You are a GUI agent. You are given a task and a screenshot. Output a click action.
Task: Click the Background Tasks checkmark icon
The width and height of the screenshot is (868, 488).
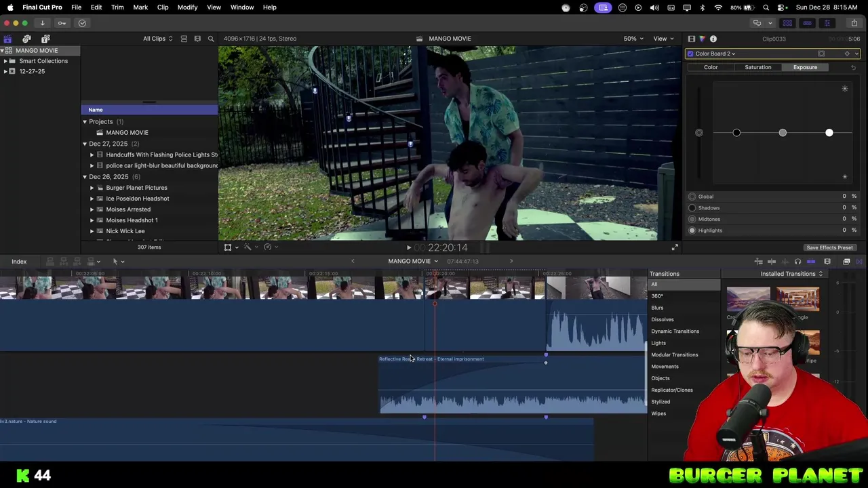click(x=82, y=23)
